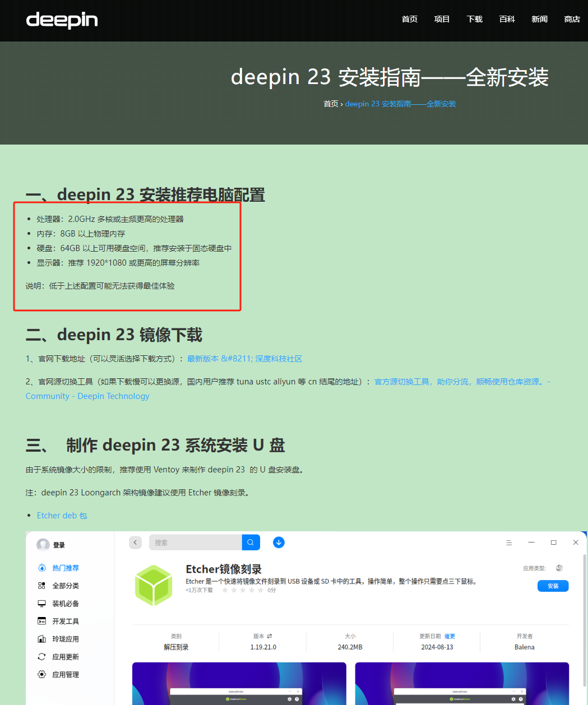Image resolution: width=588 pixels, height=705 pixels.
Task: Click the blue 安装 button for Etcher
Action: [x=553, y=586]
